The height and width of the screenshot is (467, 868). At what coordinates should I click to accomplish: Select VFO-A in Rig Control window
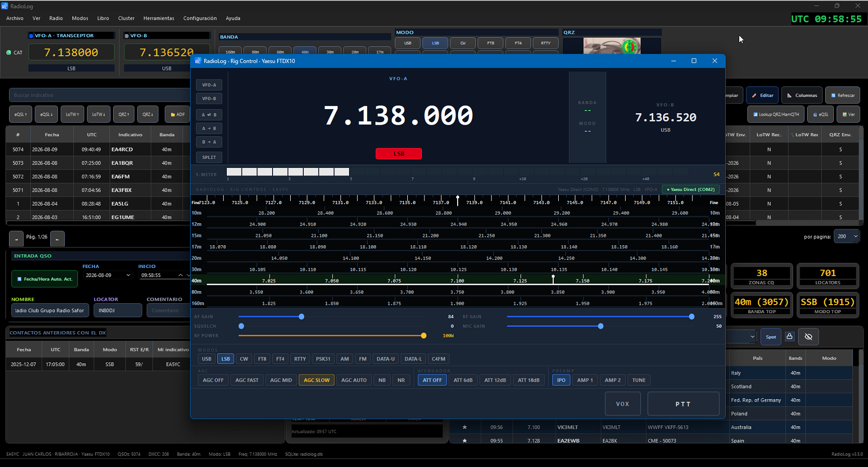209,85
